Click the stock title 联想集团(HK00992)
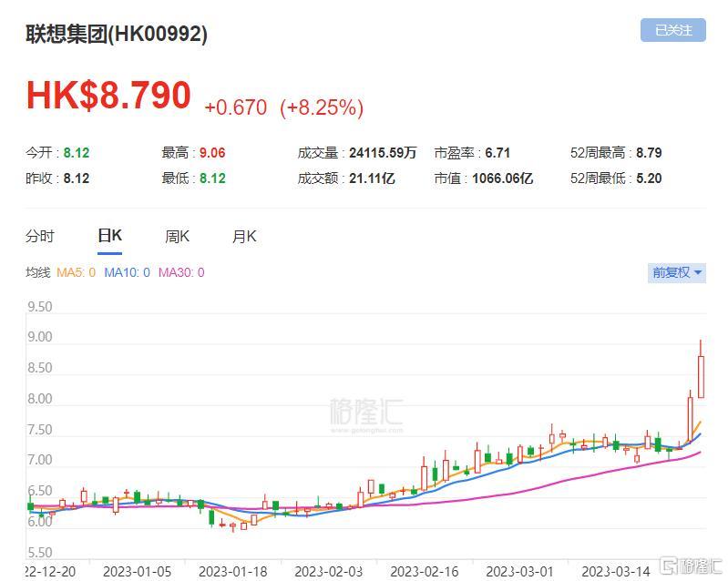This screenshot has height=581, width=728. pyautogui.click(x=117, y=34)
